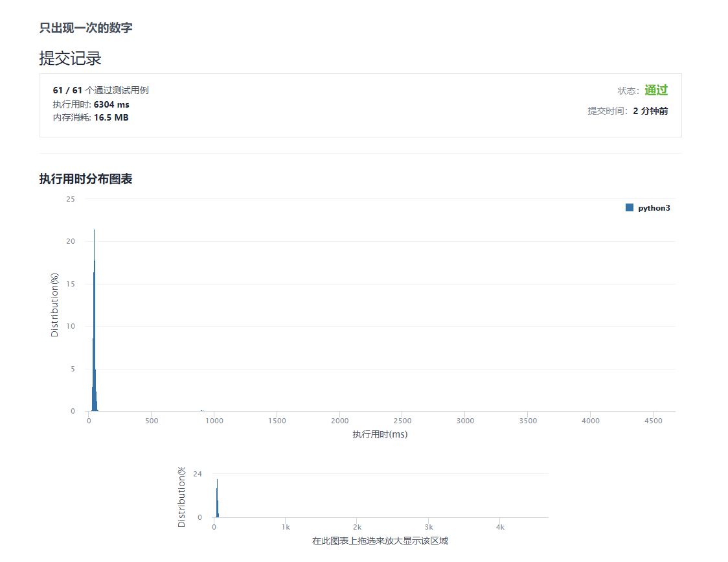This screenshot has width=728, height=562.
Task: Click the 2k navigator axis label
Action: click(x=357, y=527)
